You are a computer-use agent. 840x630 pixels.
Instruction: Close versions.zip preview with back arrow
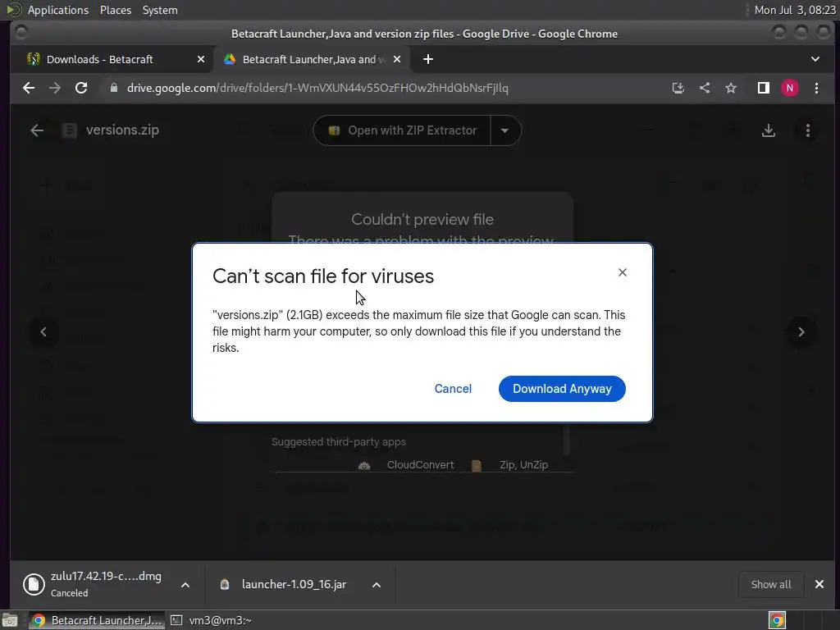point(37,130)
